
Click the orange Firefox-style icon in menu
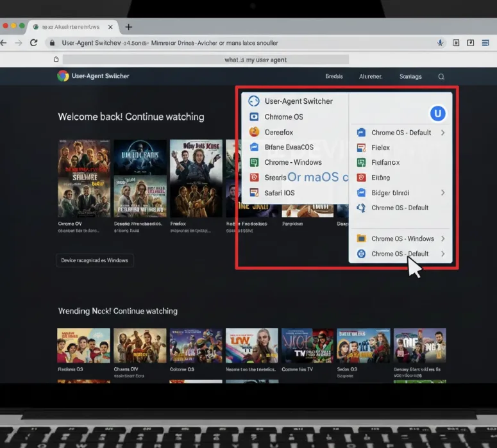click(253, 132)
